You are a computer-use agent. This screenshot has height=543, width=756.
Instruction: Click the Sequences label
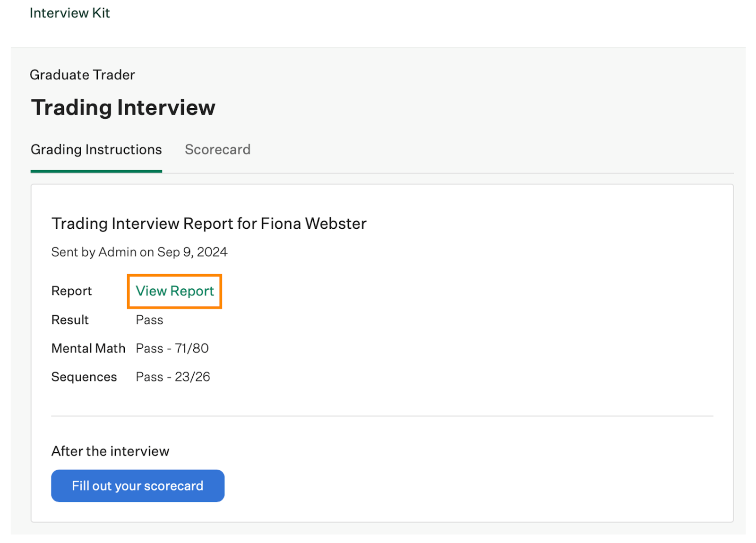tap(84, 377)
